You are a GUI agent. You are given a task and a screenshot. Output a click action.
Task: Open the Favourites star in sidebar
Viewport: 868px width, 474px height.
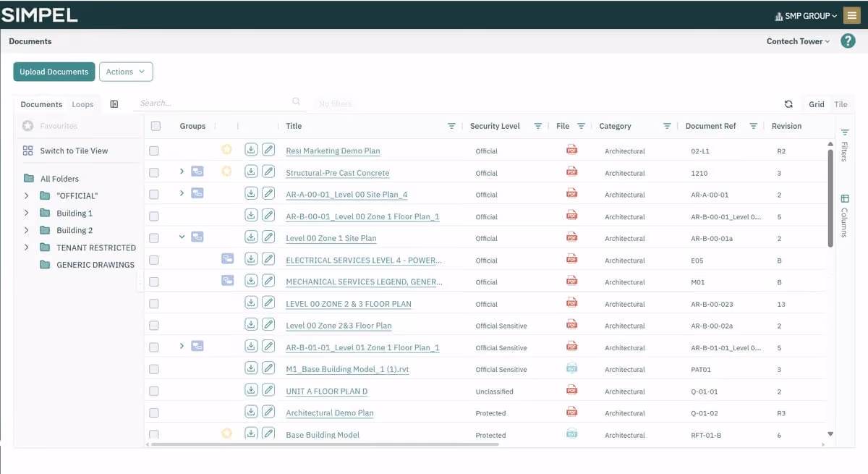(x=27, y=126)
